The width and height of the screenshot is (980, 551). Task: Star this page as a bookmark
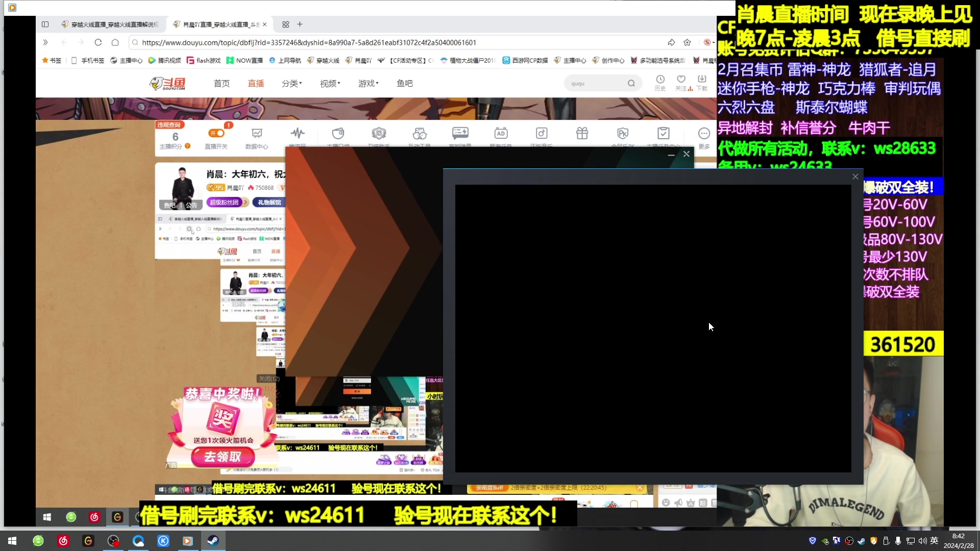point(687,42)
